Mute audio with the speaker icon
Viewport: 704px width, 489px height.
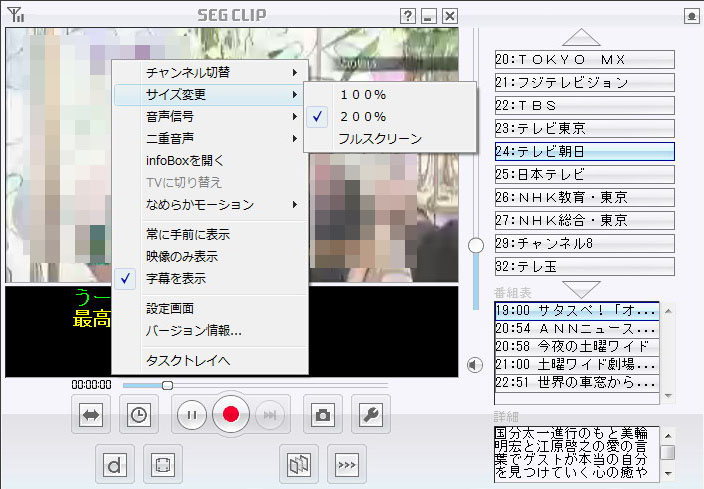(475, 365)
